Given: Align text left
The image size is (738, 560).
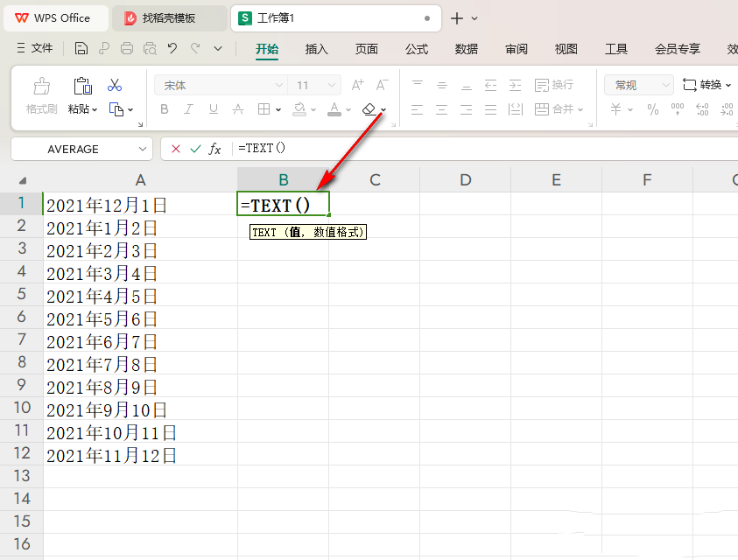Looking at the screenshot, I should point(417,109).
